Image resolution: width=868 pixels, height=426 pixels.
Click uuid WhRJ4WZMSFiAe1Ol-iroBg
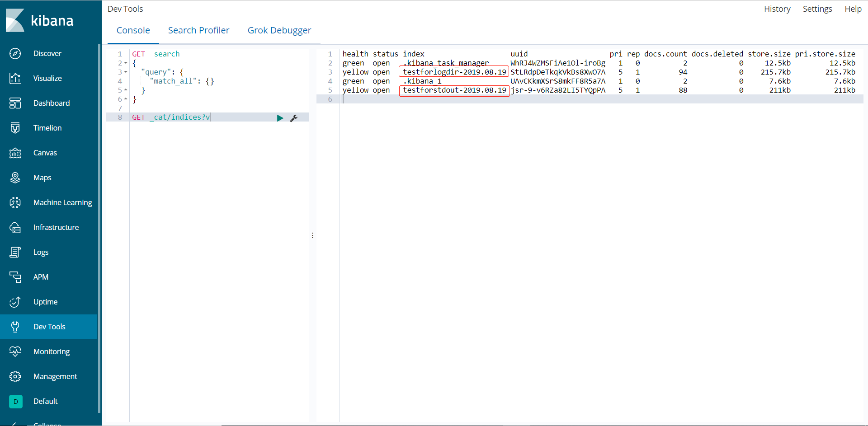click(558, 63)
